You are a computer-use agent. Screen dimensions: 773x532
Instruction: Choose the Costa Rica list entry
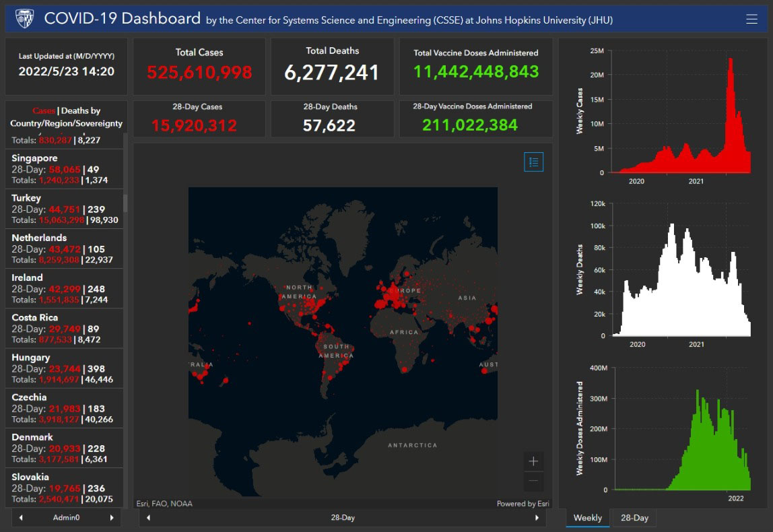tap(64, 328)
